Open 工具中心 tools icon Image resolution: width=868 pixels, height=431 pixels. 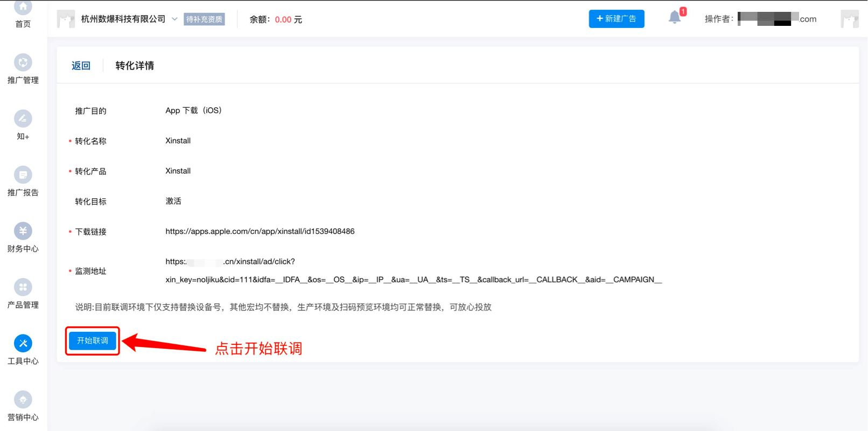click(23, 343)
